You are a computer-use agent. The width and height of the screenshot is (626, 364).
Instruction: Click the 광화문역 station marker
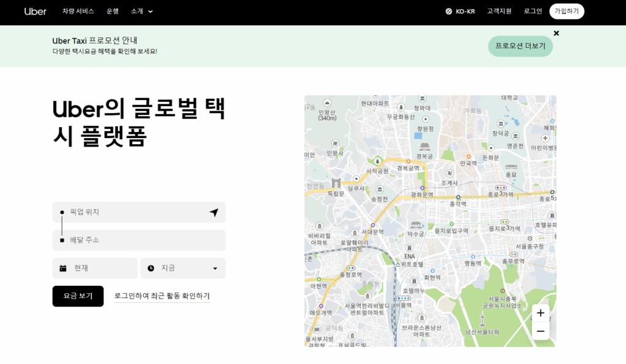pyautogui.click(x=422, y=188)
